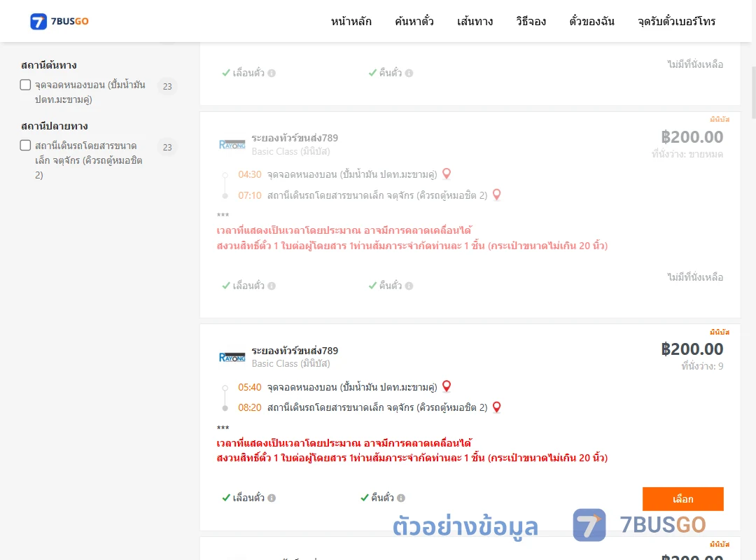The height and width of the screenshot is (560, 756).
Task: Click count badge 23 beside destination filter
Action: coord(167,147)
